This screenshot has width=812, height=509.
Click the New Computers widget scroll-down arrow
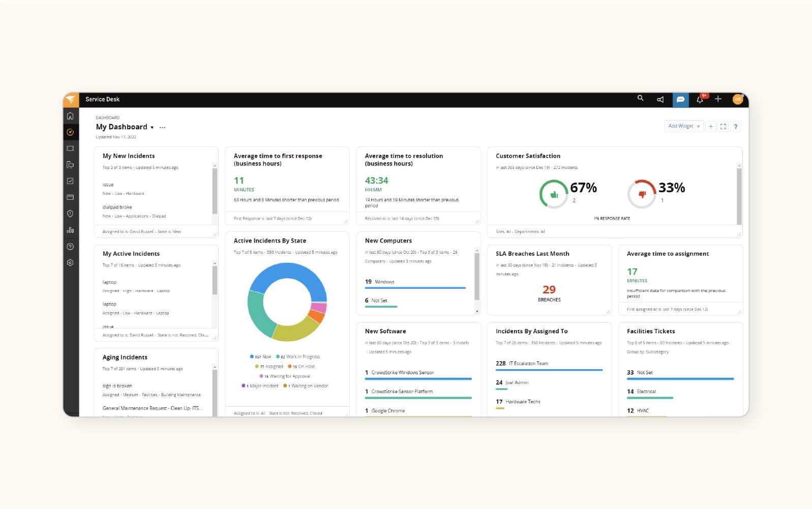(477, 311)
